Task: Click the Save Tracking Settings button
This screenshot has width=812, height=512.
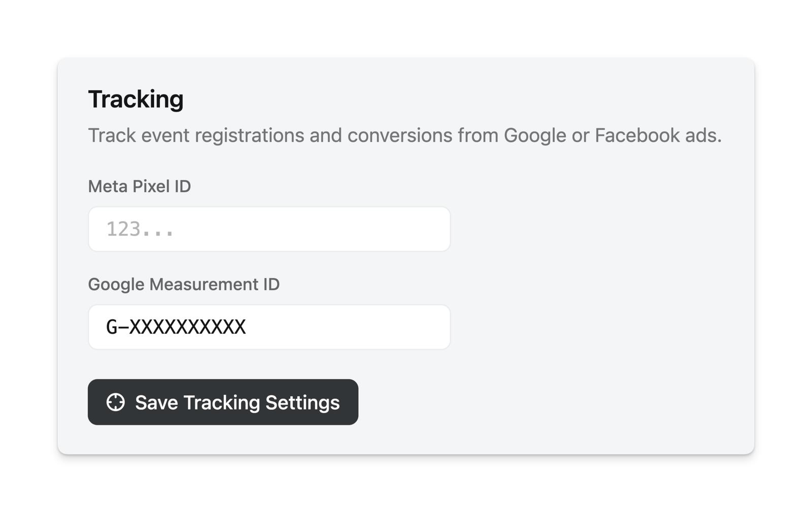Action: pyautogui.click(x=223, y=402)
